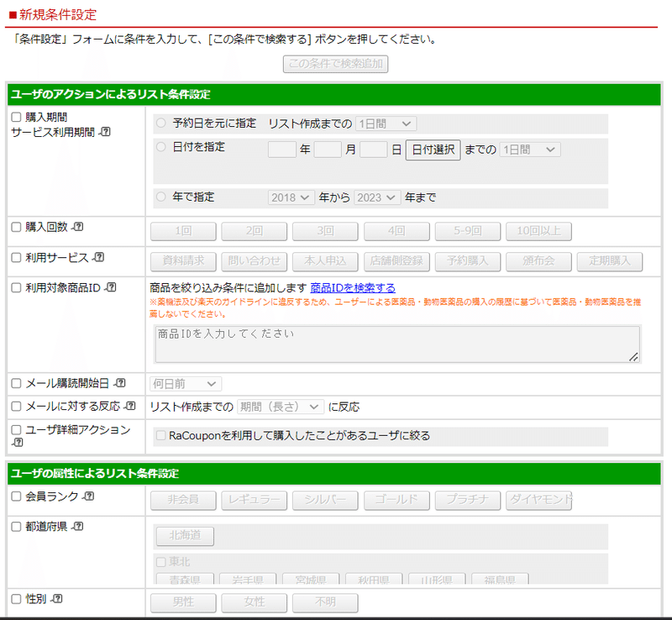Open the 利用サービス help popup
672x620 pixels.
(98, 257)
